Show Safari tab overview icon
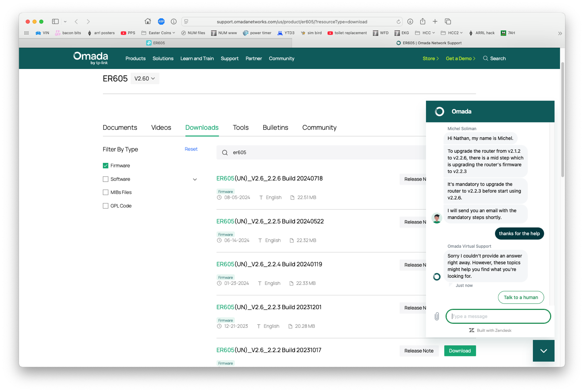The image size is (584, 392). [x=448, y=22]
